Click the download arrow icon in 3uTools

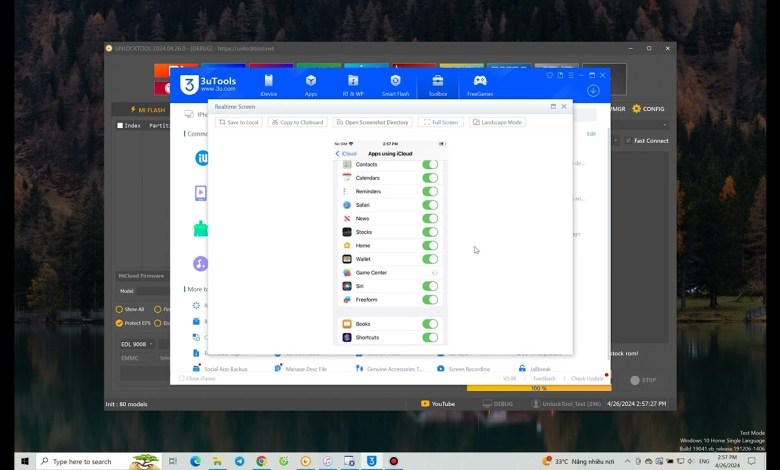point(593,90)
